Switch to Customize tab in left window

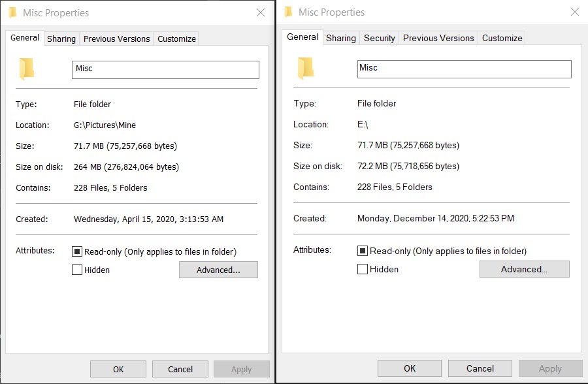click(x=176, y=39)
